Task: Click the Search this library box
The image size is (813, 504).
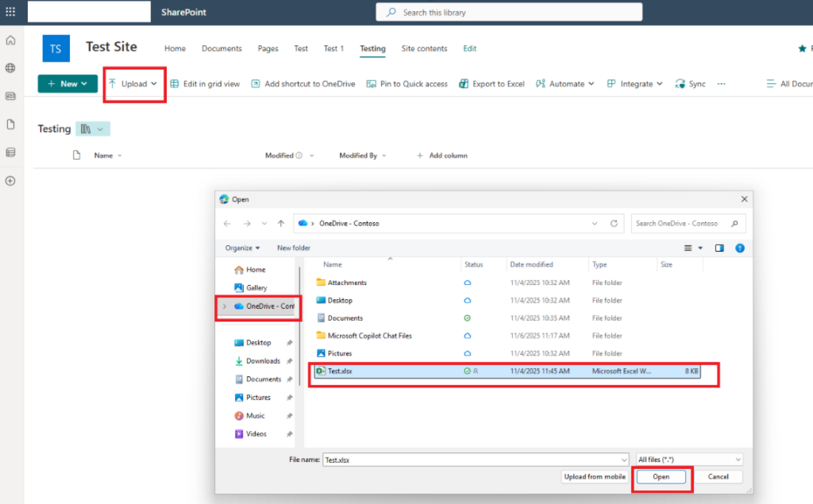Action: tap(509, 12)
